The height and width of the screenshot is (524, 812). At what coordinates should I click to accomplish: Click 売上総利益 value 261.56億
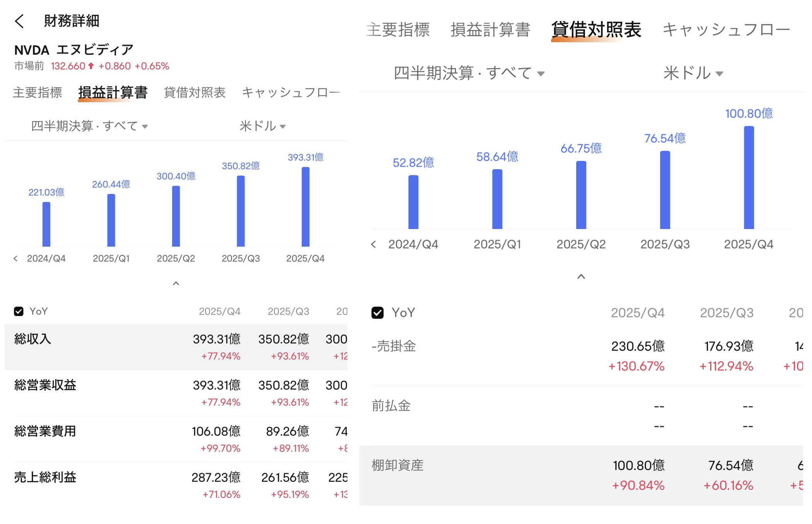point(285,477)
